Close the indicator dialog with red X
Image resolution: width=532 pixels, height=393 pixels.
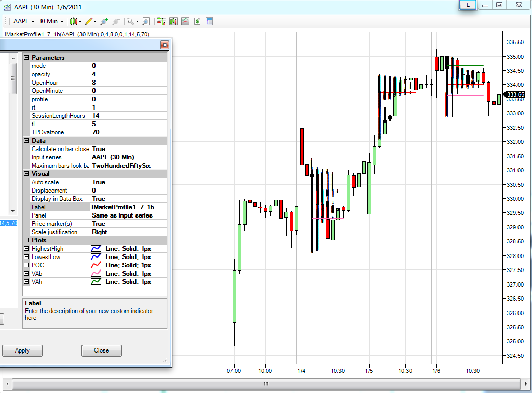tap(165, 45)
